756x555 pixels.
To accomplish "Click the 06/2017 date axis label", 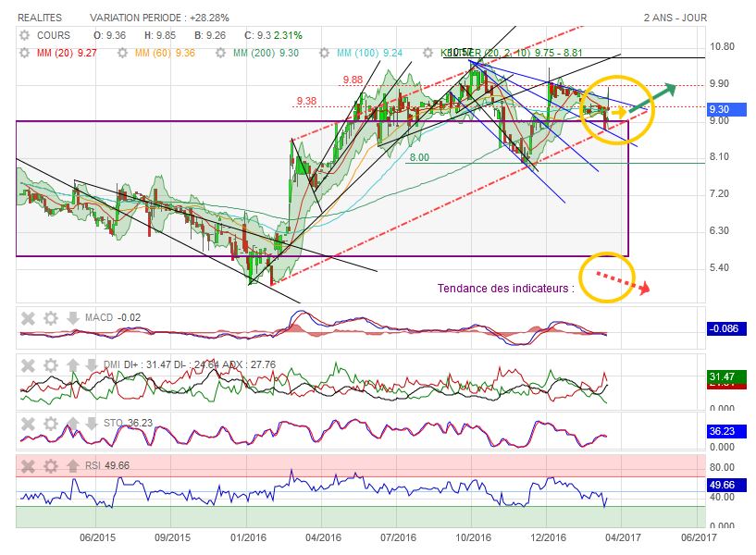I will point(699,537).
